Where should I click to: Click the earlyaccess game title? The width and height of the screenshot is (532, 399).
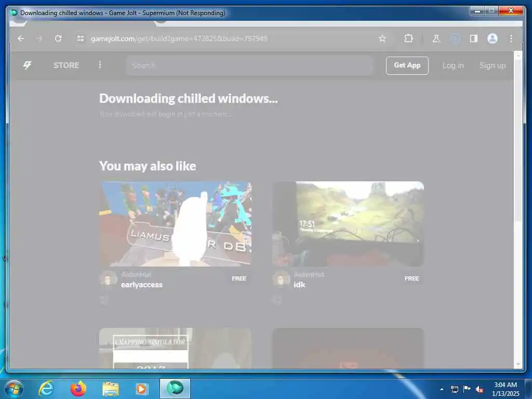click(141, 285)
